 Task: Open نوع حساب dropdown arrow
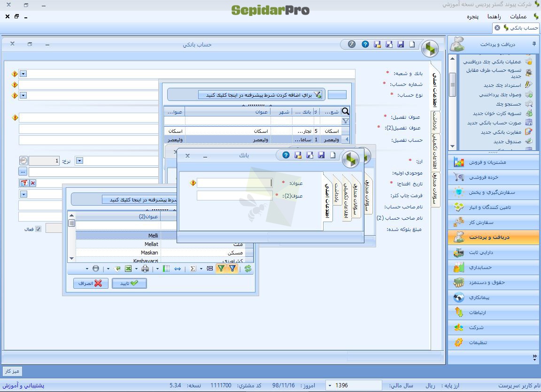click(23, 95)
